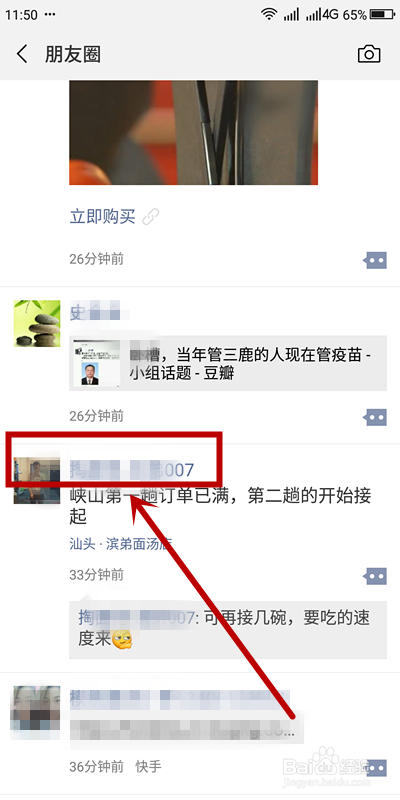400x800 pixels.
Task: Open the camera icon to post
Action: point(369,54)
